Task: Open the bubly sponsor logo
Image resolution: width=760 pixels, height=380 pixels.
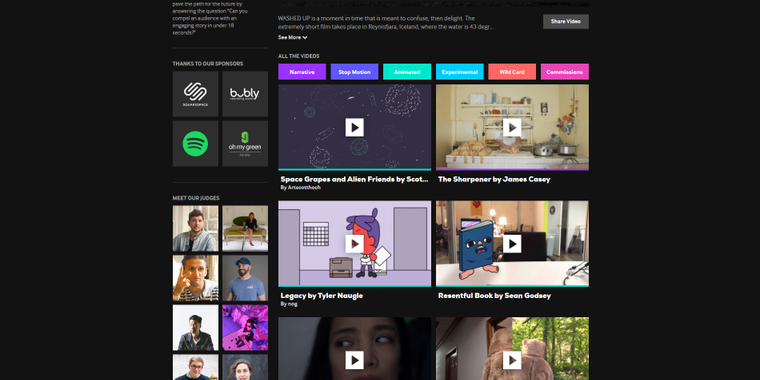Action: coord(245,94)
